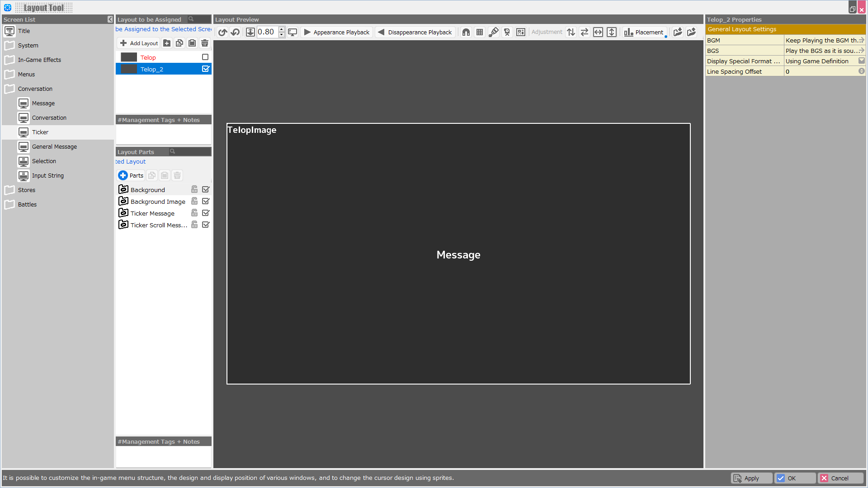Click the magnet snap icon in toolbar
868x488 pixels.
(466, 32)
